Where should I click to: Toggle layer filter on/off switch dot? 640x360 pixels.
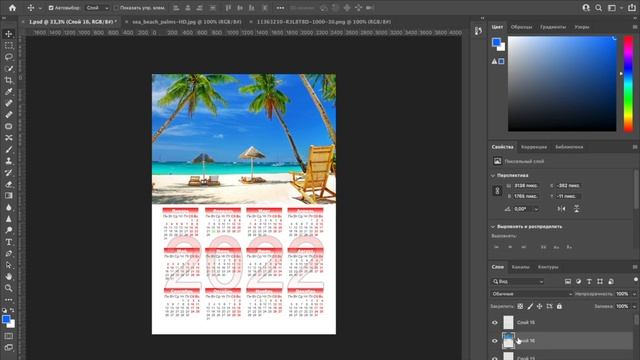(636, 280)
